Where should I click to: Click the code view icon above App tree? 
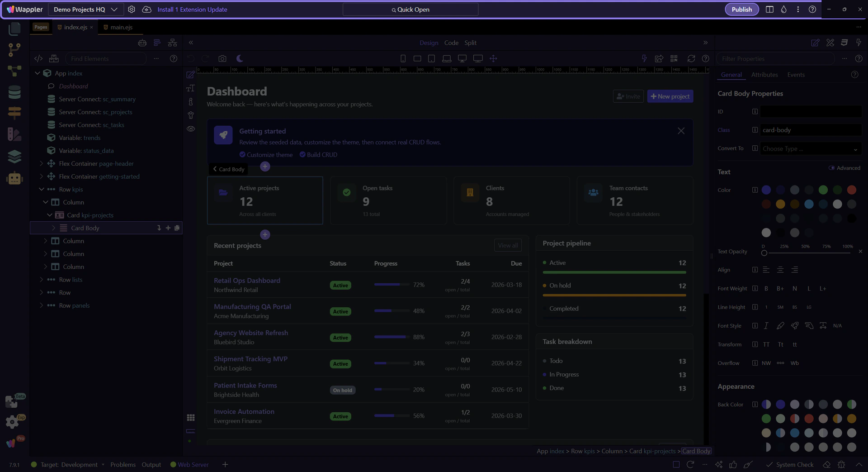coord(38,58)
